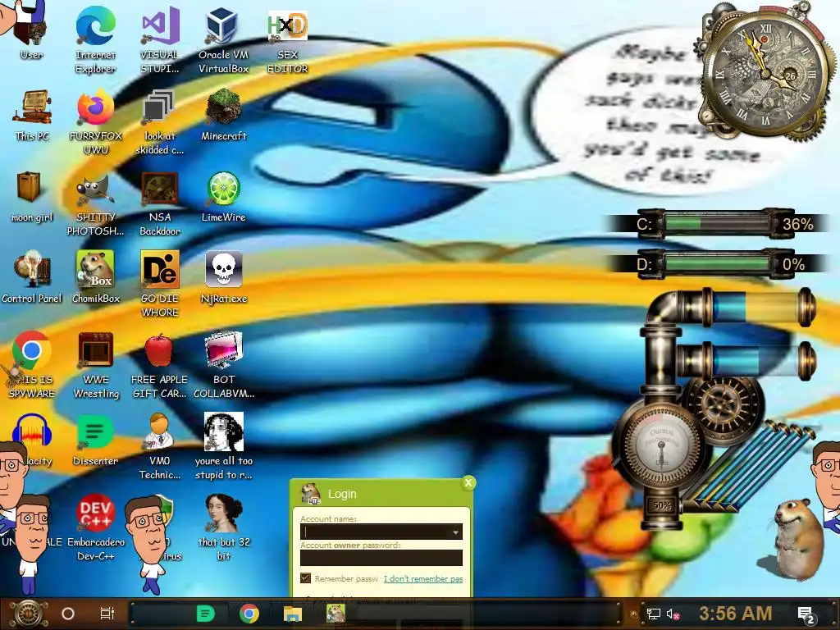Select the FREE APPLE GIFT CAR... apple icon
The image size is (840, 630).
click(159, 364)
